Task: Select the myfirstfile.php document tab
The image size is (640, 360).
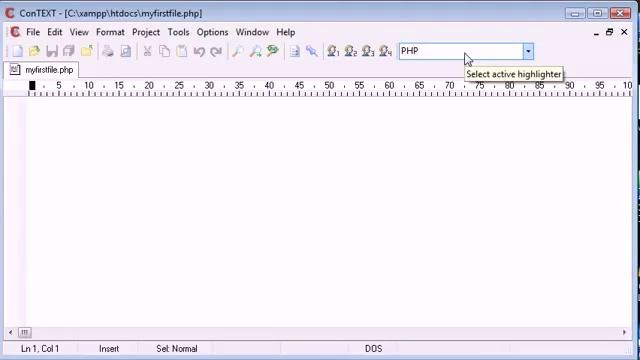Action: tap(41, 70)
